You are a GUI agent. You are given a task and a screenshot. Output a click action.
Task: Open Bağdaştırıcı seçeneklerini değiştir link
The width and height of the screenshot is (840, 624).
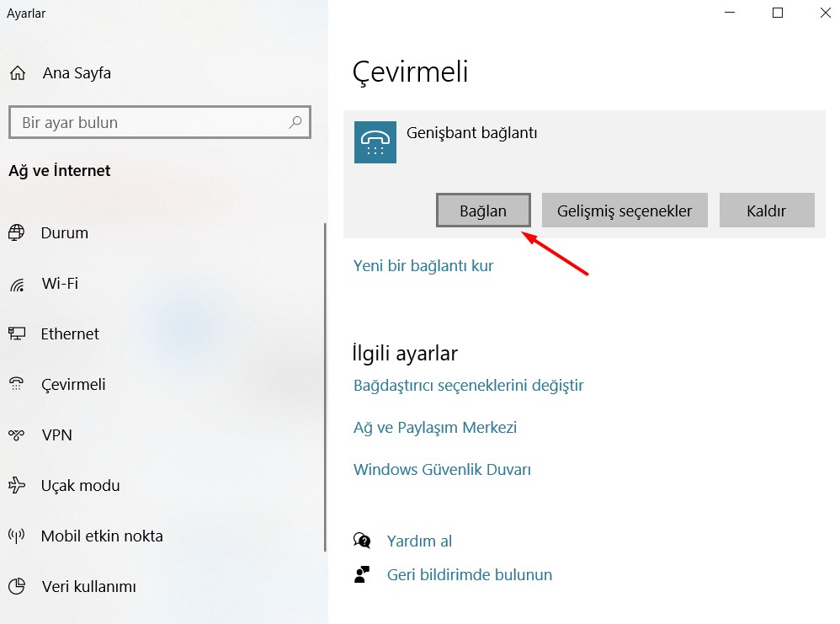point(469,386)
